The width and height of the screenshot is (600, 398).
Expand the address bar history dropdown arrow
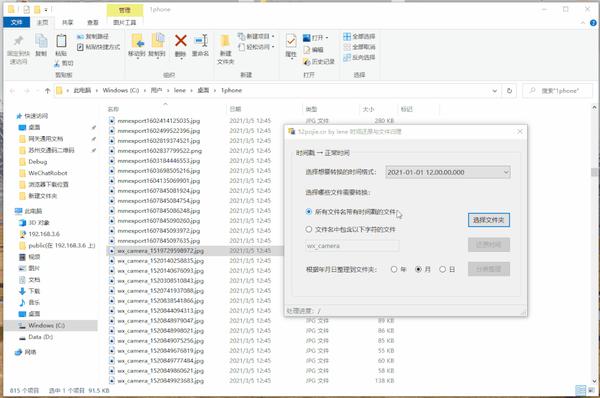[x=495, y=91]
